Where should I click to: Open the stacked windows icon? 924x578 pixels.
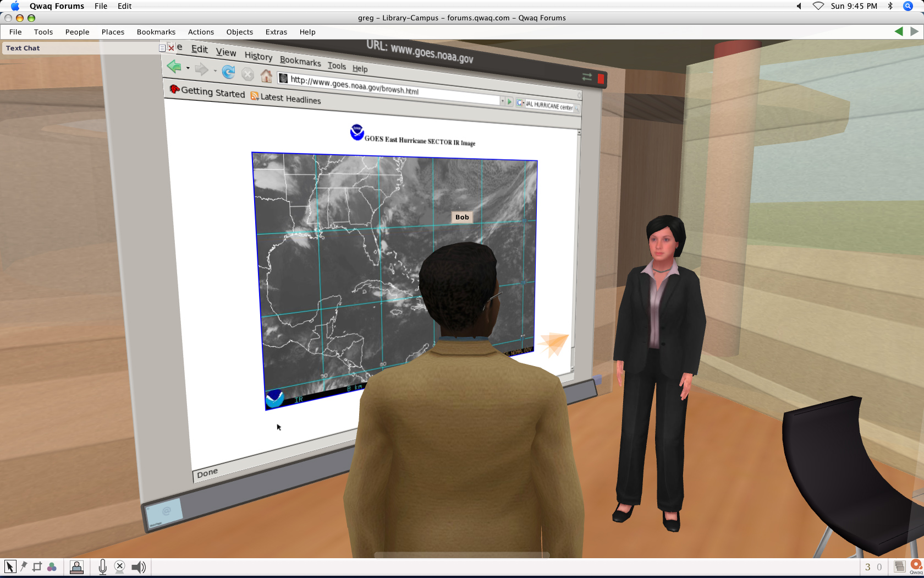click(900, 566)
